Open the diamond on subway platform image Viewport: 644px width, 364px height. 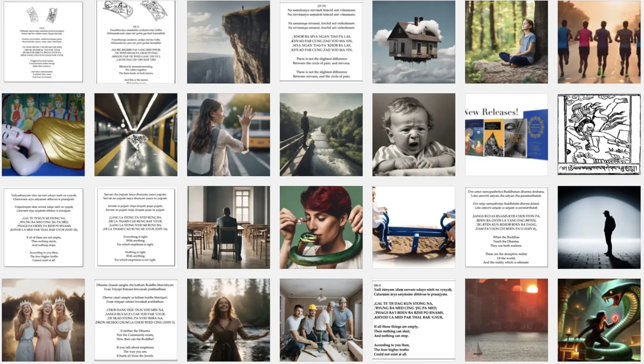pos(136,135)
